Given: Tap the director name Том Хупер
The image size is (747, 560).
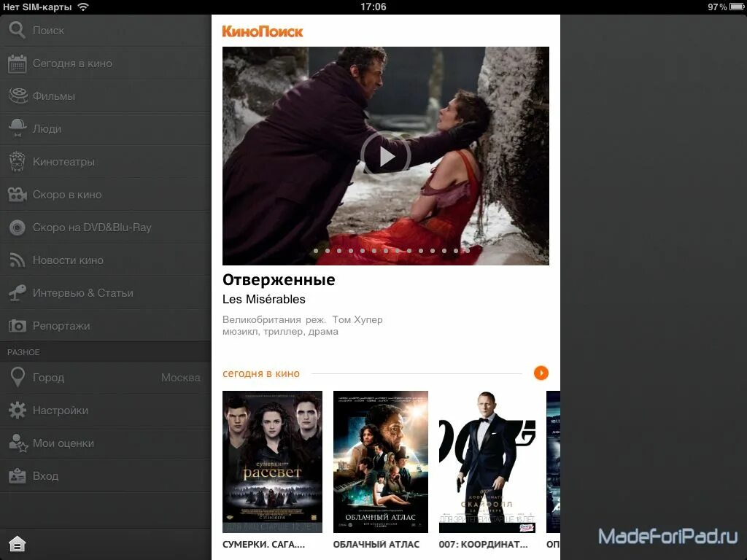Looking at the screenshot, I should (357, 319).
